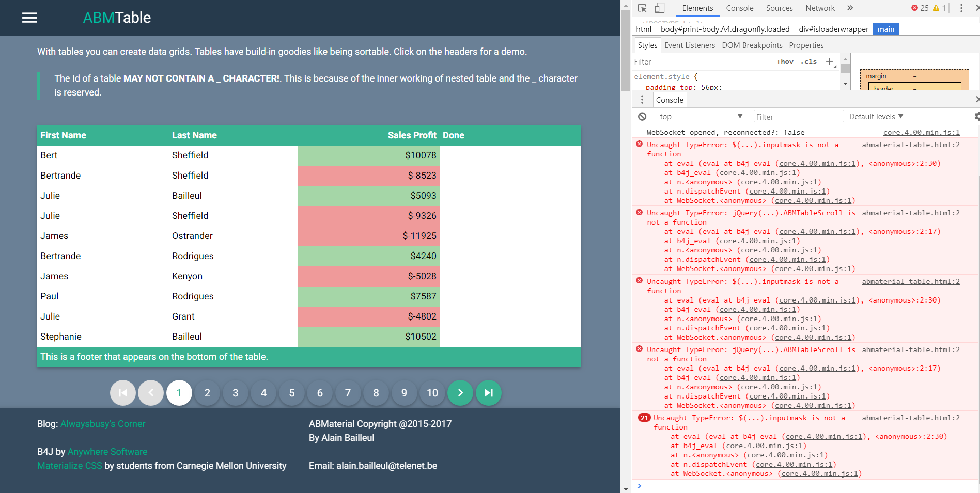Click the ABMTable logo title

point(117,18)
